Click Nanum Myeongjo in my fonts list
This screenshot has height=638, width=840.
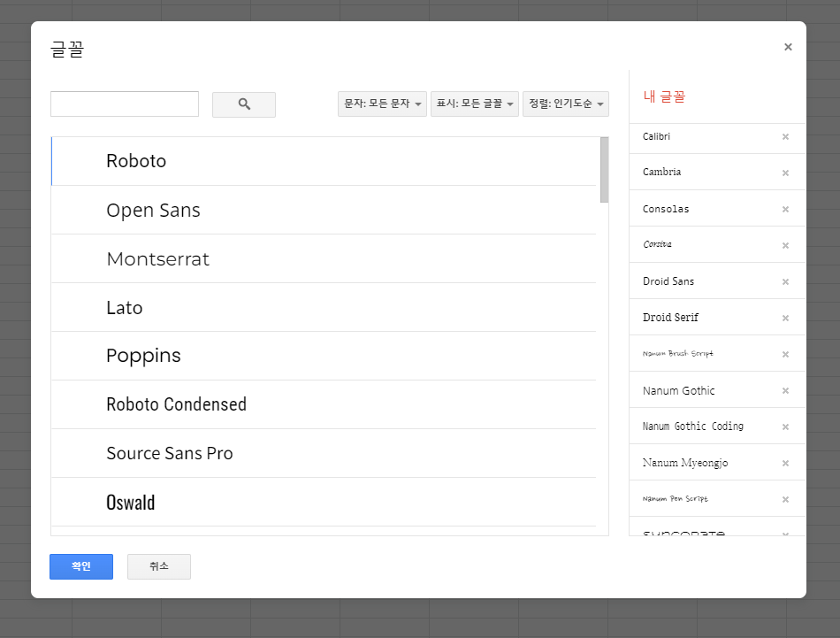pyautogui.click(x=686, y=463)
